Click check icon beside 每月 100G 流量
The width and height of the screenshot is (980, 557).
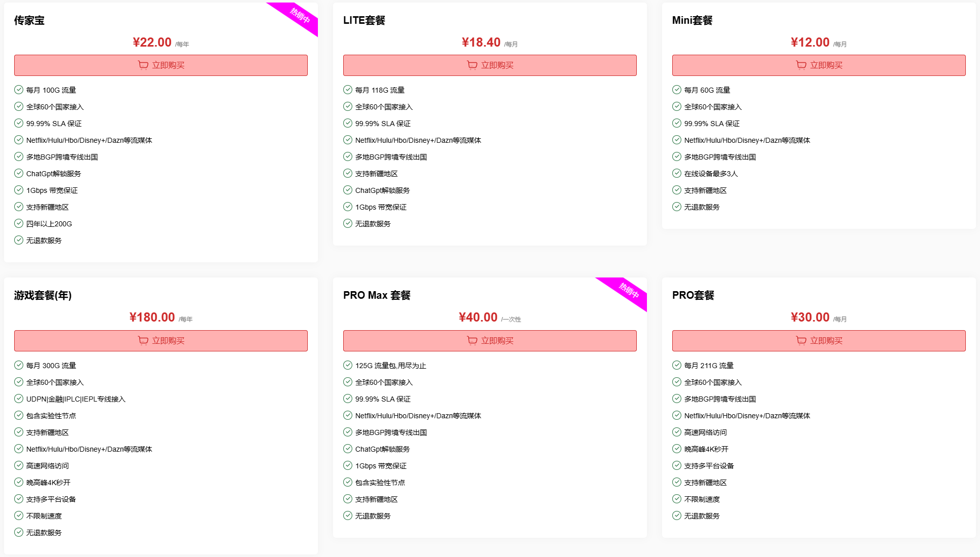[19, 90]
